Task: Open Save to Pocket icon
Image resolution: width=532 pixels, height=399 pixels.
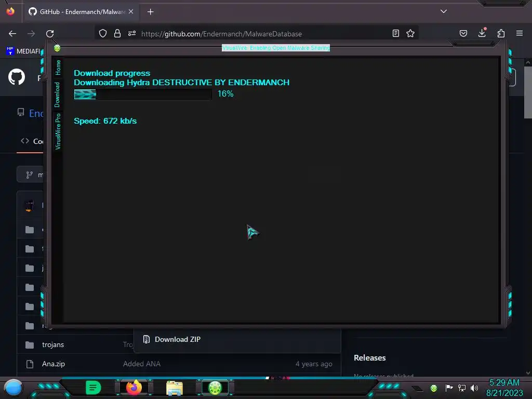Action: pos(463,33)
